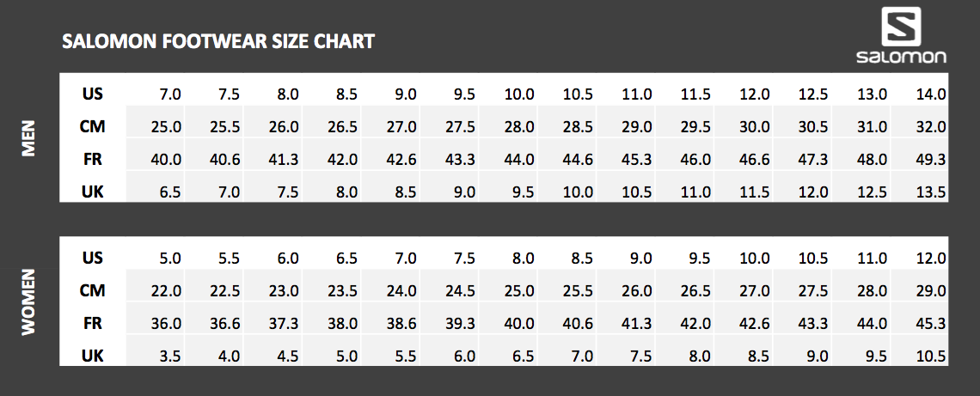Screen dimensions: 980x396
Task: Select the vertical WOMEN section label
Action: 30,302
